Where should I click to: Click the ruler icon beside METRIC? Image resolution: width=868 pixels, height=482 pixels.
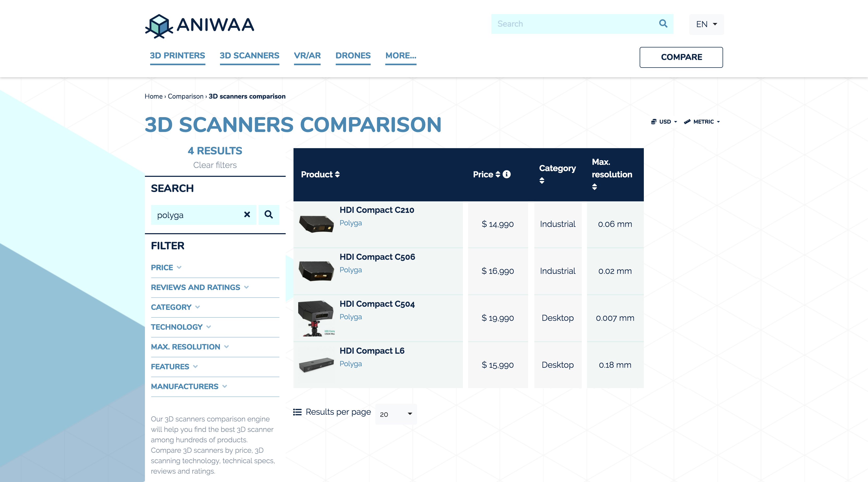(687, 122)
